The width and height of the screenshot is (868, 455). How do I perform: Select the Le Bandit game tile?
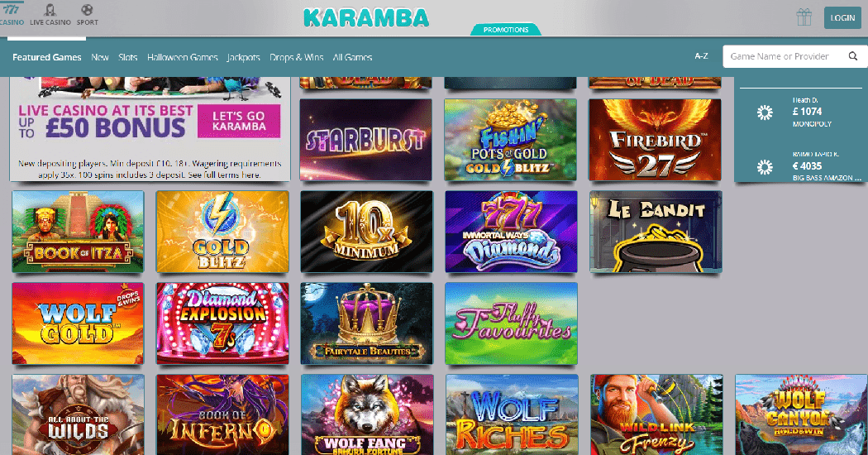(656, 232)
